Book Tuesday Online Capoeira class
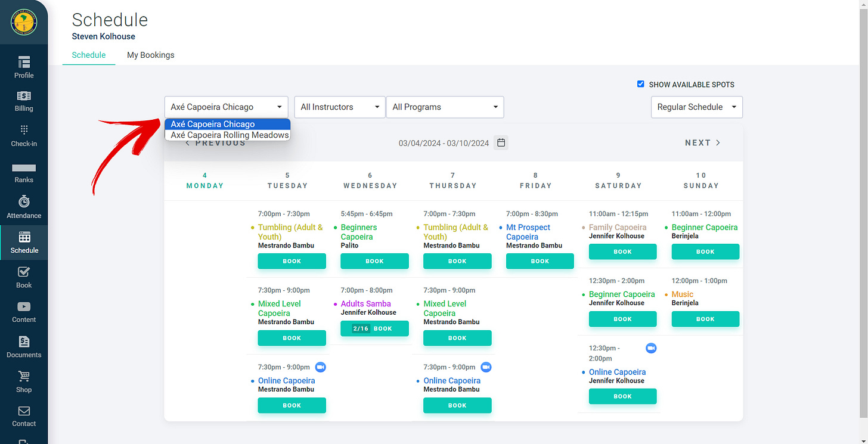 292,405
